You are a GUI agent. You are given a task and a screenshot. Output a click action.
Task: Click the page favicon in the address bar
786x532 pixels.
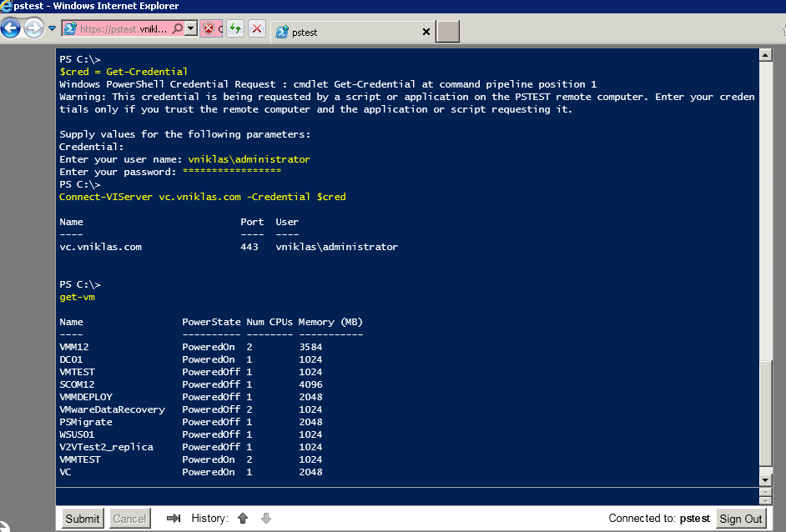[x=71, y=29]
